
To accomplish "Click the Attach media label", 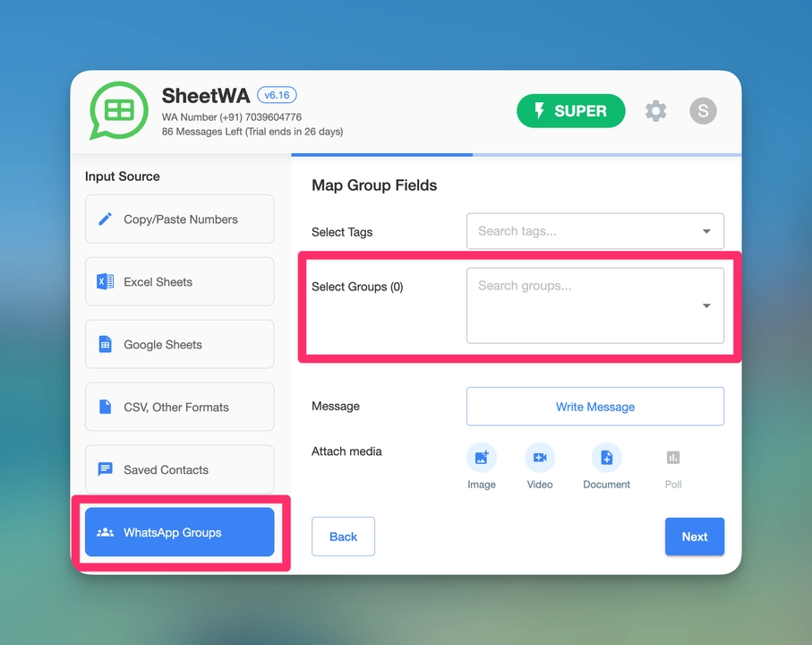I will coord(346,451).
